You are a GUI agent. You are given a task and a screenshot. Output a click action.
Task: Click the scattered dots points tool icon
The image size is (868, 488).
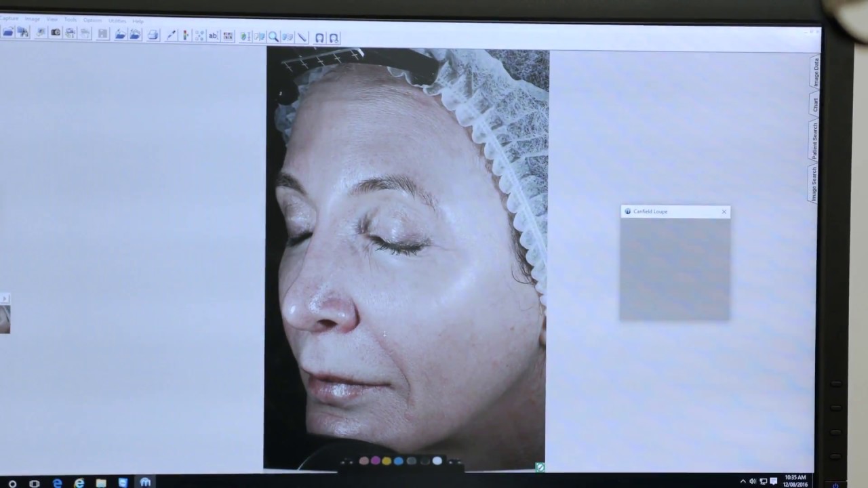199,36
